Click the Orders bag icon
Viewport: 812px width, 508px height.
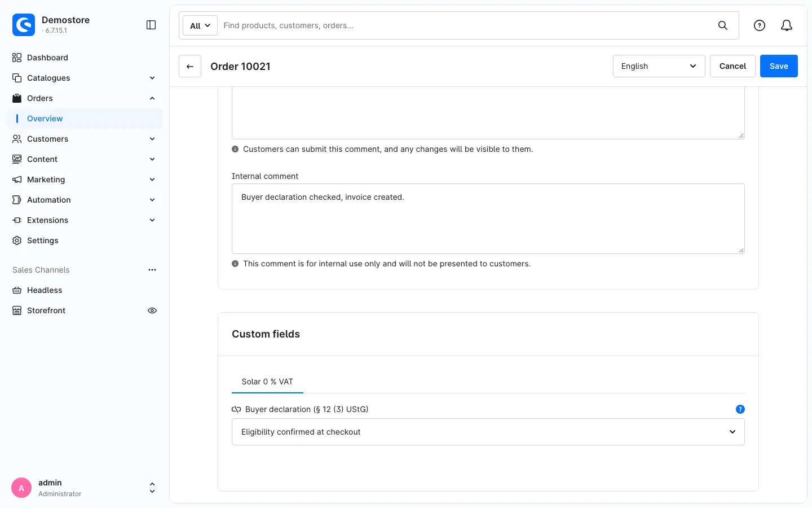pos(17,98)
